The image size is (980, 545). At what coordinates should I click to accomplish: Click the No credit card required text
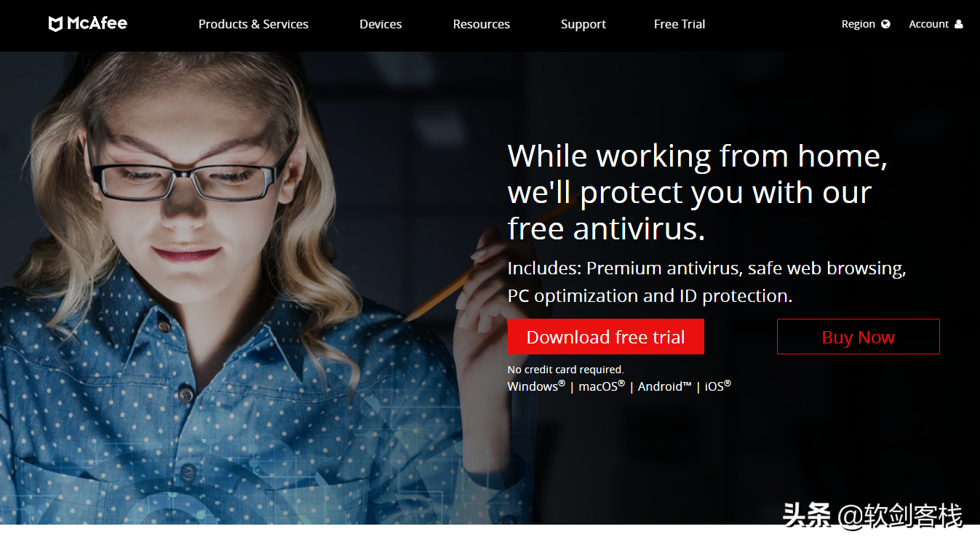click(565, 370)
